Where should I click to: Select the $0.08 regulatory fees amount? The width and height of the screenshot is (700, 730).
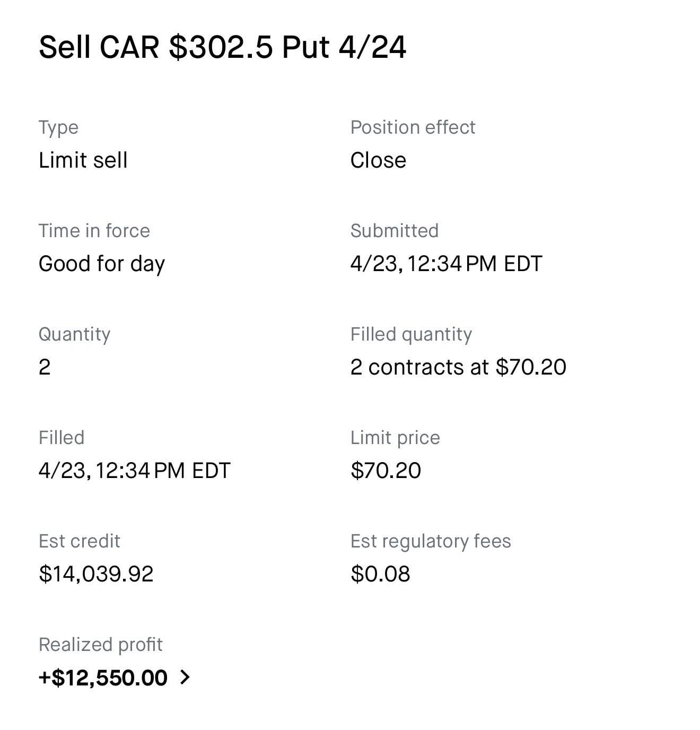point(380,574)
